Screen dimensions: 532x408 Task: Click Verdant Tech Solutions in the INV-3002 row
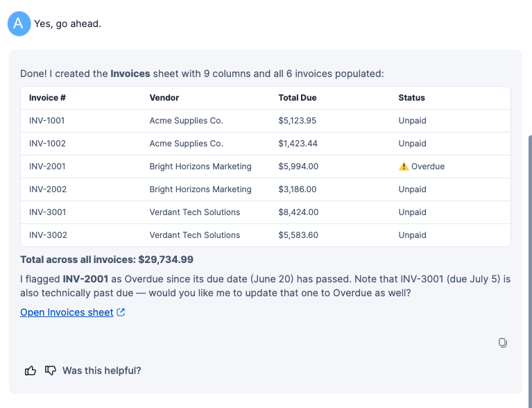[x=195, y=235]
